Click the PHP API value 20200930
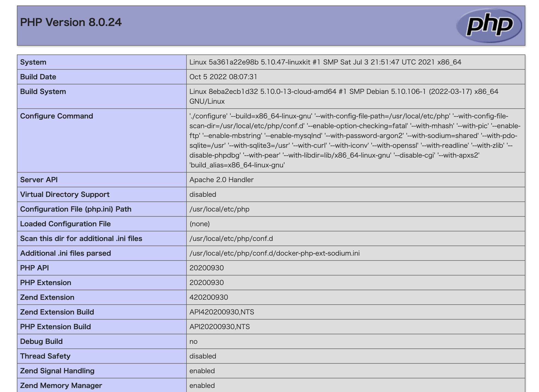Screen dimensions: 539x392 coord(206,268)
